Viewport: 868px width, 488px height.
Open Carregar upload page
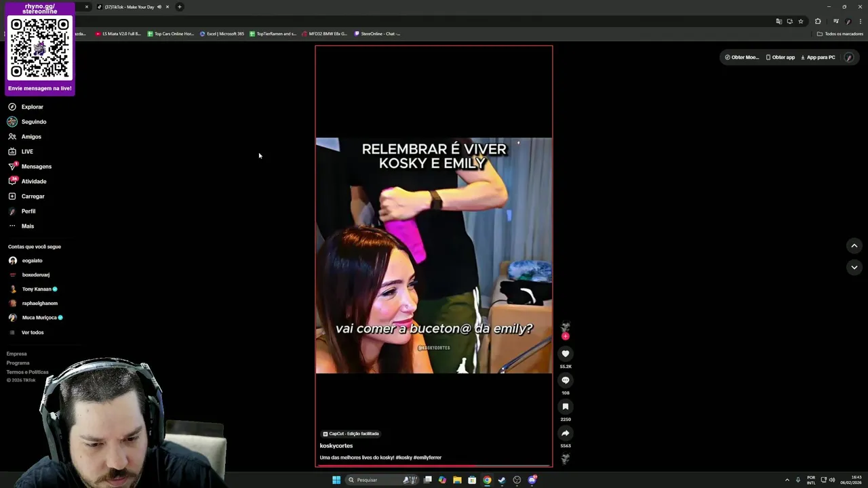click(x=26, y=197)
